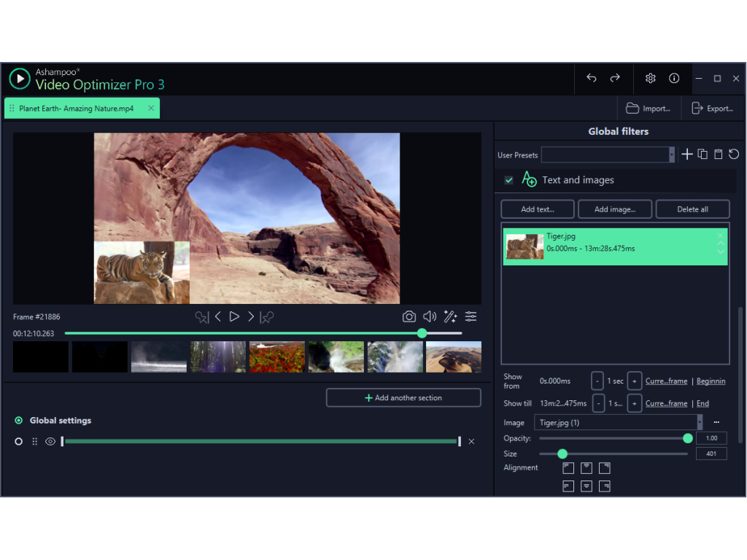Screen dimensions: 747x560
Task: Click the Add image... button
Action: click(x=614, y=209)
